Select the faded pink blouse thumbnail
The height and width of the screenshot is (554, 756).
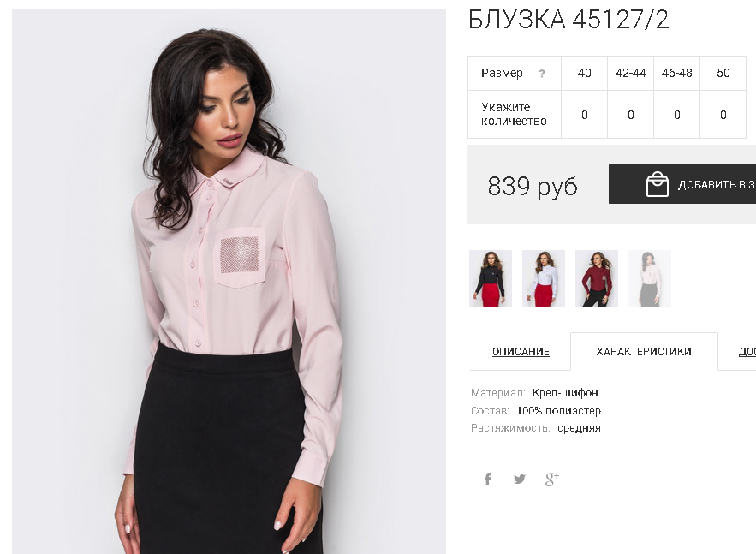click(650, 278)
